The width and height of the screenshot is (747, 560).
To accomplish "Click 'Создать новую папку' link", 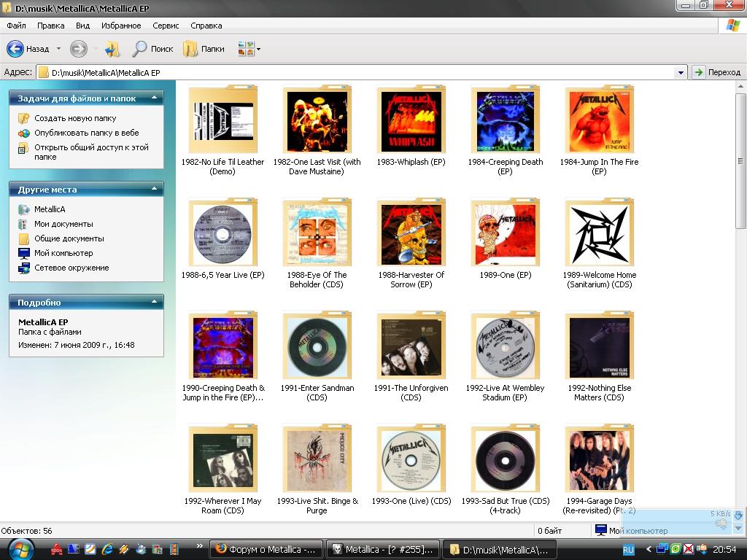I will 74,118.
